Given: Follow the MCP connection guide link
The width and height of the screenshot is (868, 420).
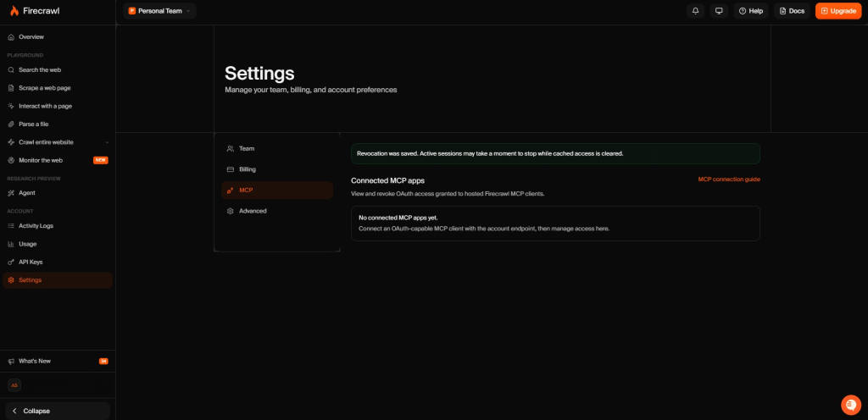Looking at the screenshot, I should (729, 180).
